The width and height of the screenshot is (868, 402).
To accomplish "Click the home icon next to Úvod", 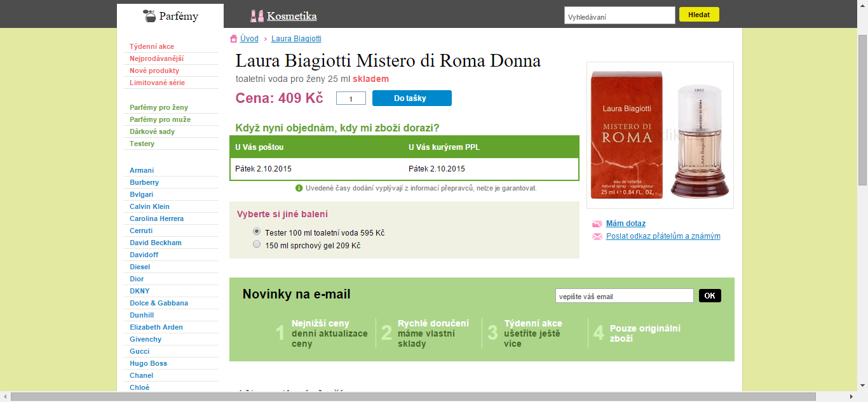I will click(233, 39).
